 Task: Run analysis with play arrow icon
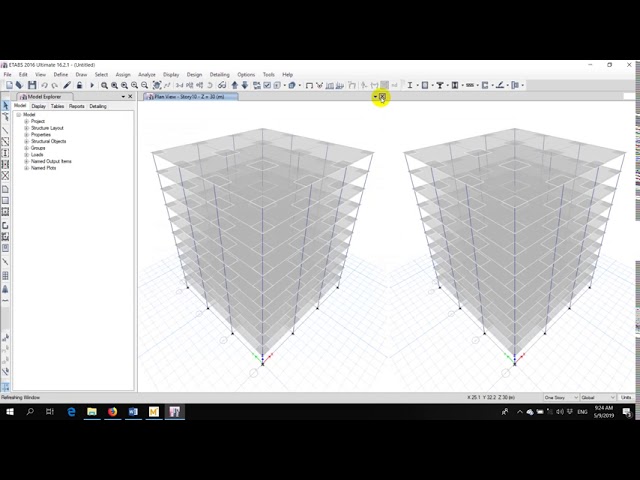(x=92, y=85)
